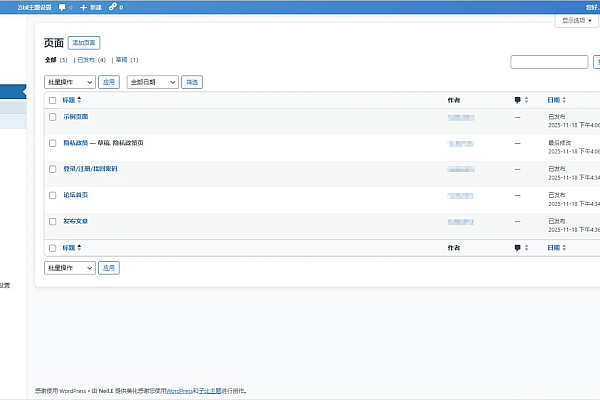Sort by top 标题 column header

(69, 100)
